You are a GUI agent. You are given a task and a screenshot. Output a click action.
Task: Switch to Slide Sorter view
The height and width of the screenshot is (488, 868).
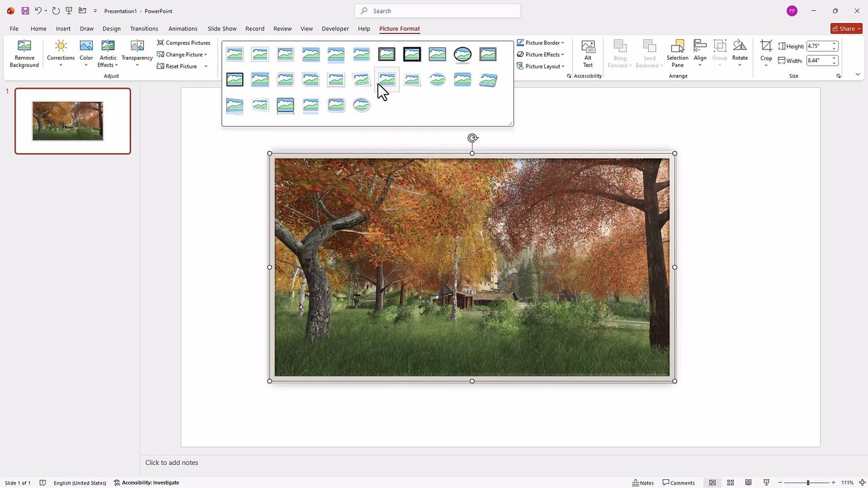[730, 483]
